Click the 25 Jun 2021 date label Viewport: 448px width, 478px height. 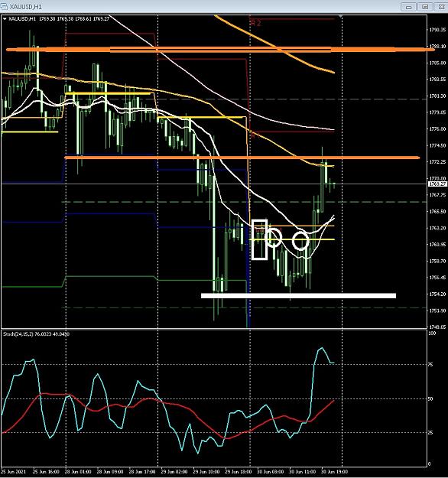(13, 472)
